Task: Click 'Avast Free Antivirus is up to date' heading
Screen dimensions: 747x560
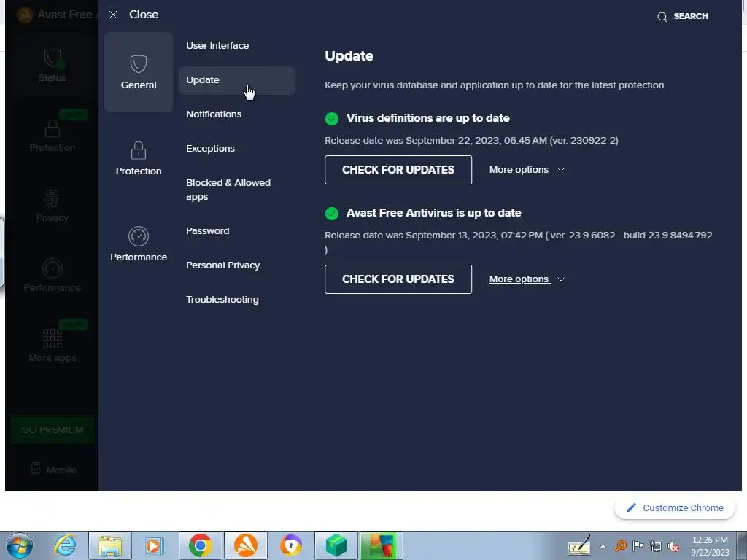Action: 433,214
